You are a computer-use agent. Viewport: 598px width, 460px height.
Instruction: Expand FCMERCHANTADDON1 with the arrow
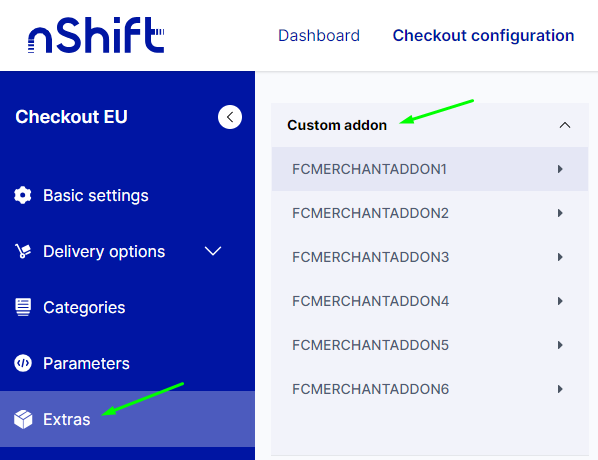(x=560, y=169)
